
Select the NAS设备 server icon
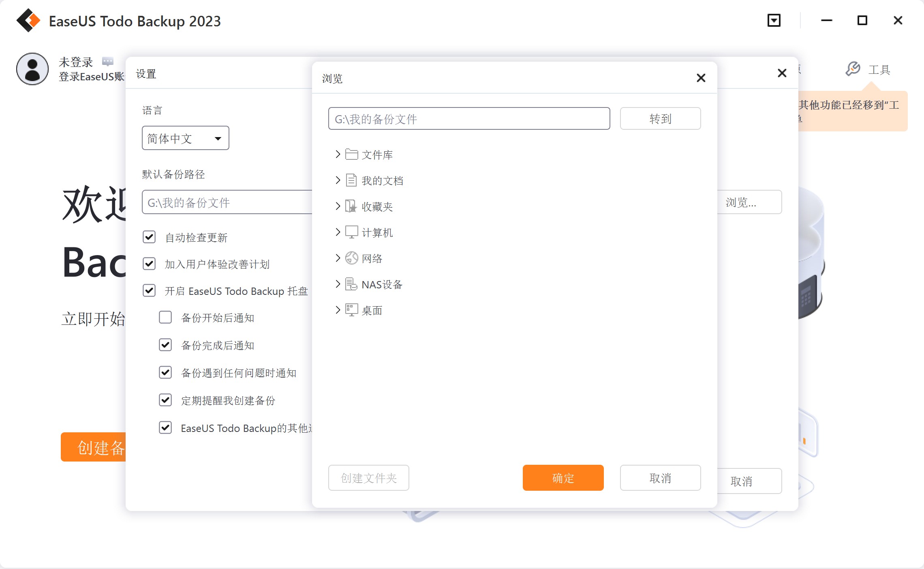[351, 284]
